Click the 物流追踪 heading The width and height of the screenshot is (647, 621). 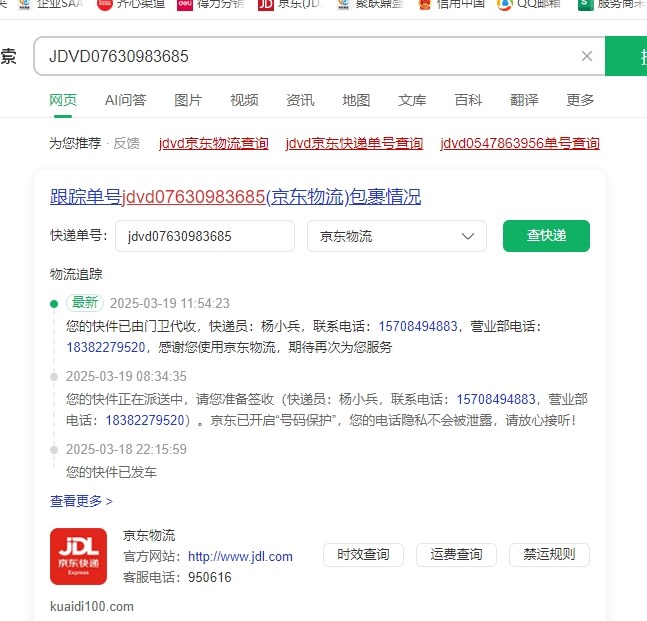click(76, 274)
